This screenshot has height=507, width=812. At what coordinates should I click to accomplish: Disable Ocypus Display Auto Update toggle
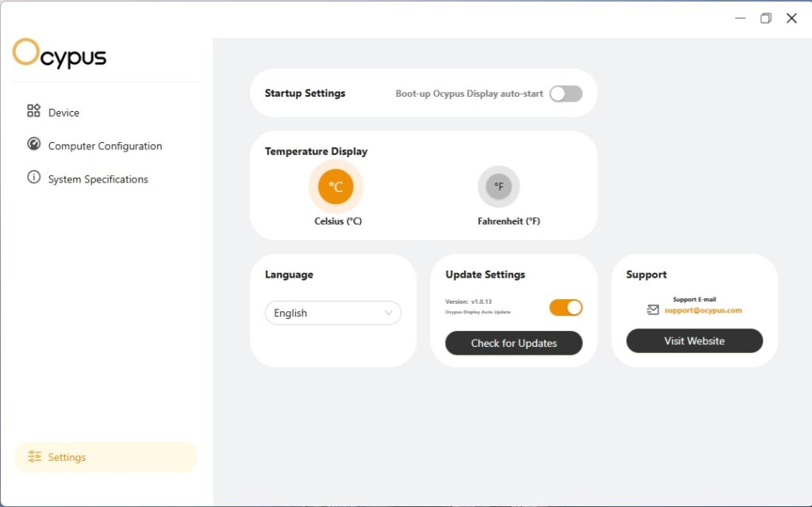pyautogui.click(x=566, y=307)
